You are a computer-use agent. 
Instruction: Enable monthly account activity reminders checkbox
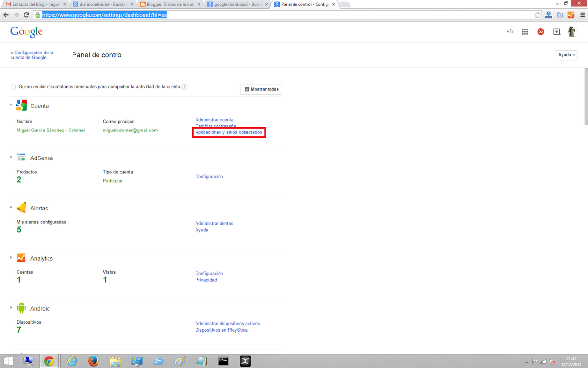pos(13,87)
